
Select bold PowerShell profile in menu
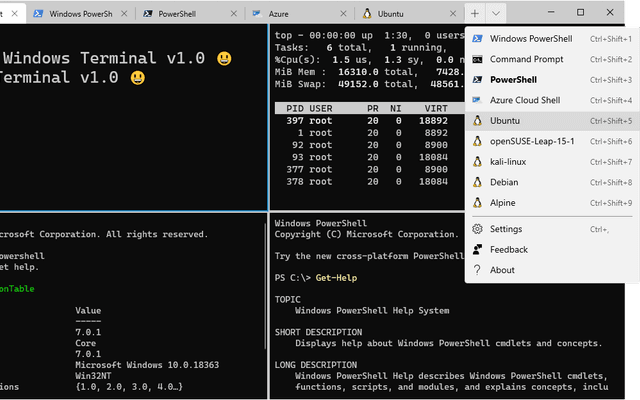pyautogui.click(x=552, y=80)
